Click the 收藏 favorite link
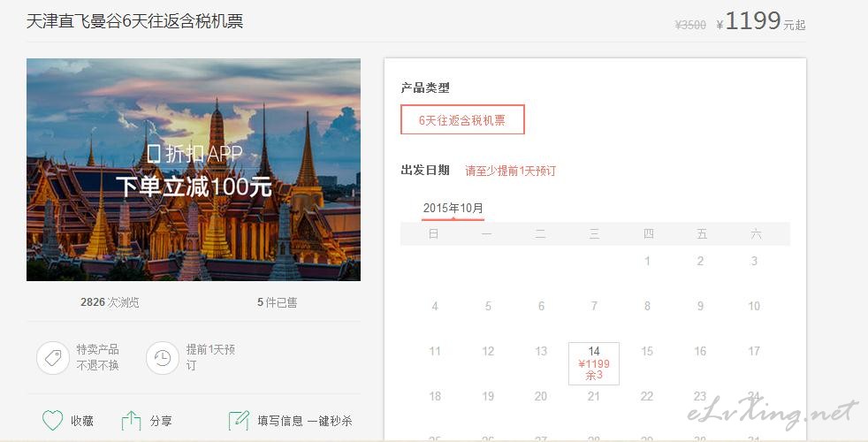Image resolution: width=868 pixels, height=442 pixels. point(82,421)
